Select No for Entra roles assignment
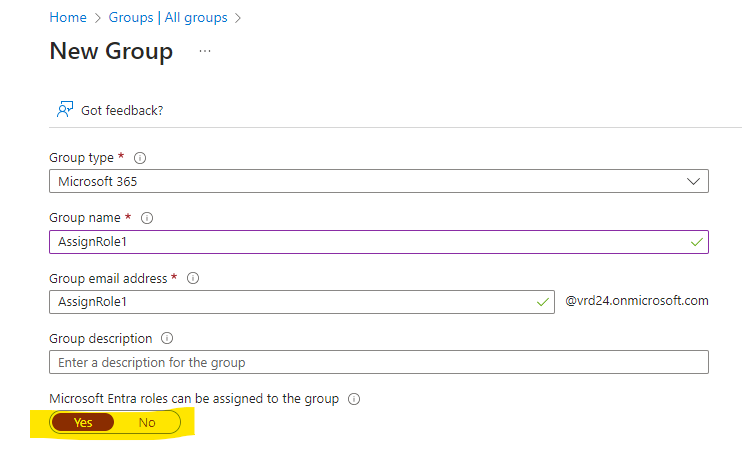Screen dimensions: 742x453 tap(147, 422)
